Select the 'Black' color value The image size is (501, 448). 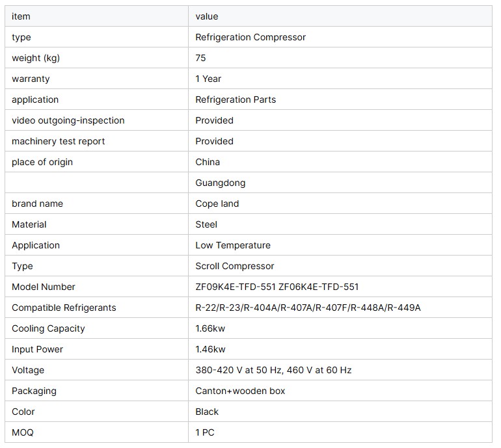coord(207,412)
